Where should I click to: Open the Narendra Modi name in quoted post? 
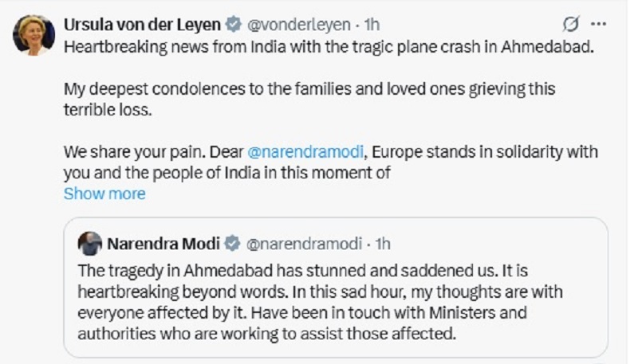(x=164, y=243)
